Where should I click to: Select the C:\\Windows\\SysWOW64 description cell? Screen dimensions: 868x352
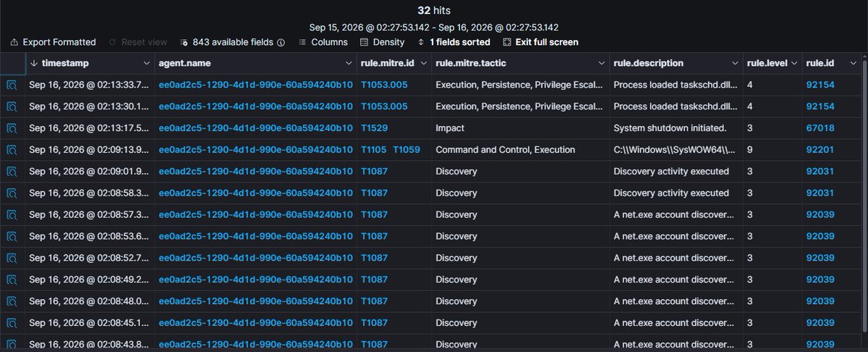676,150
